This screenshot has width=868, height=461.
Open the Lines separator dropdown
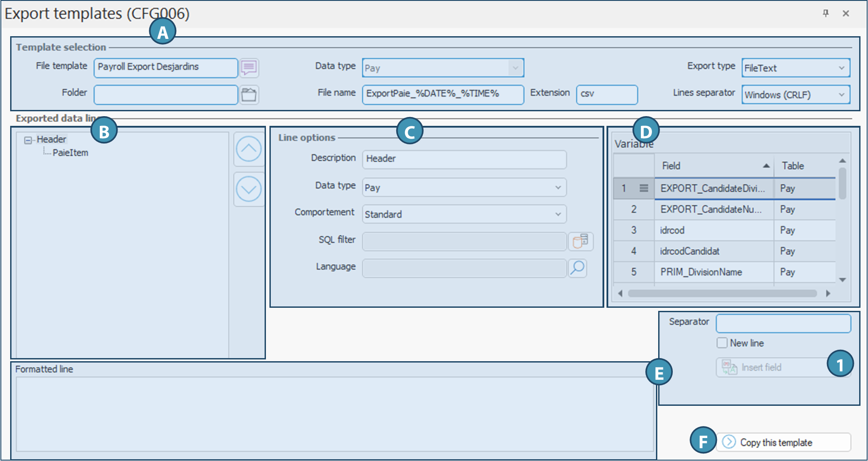point(796,95)
